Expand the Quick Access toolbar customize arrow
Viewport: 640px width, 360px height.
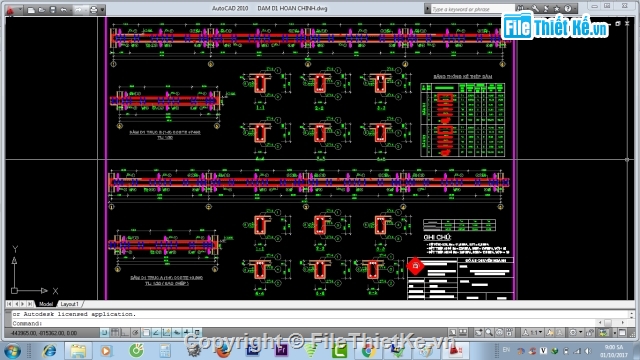pyautogui.click(x=102, y=10)
